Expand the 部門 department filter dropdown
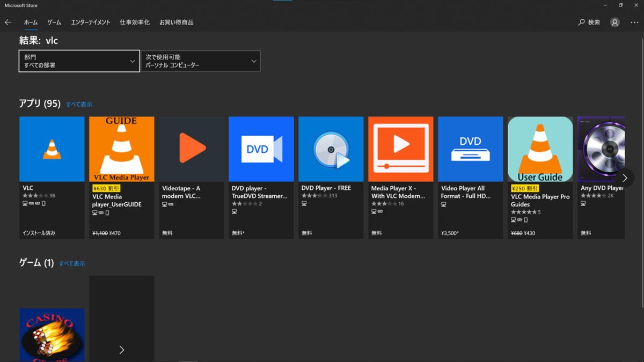The height and width of the screenshot is (362, 644). click(x=79, y=61)
